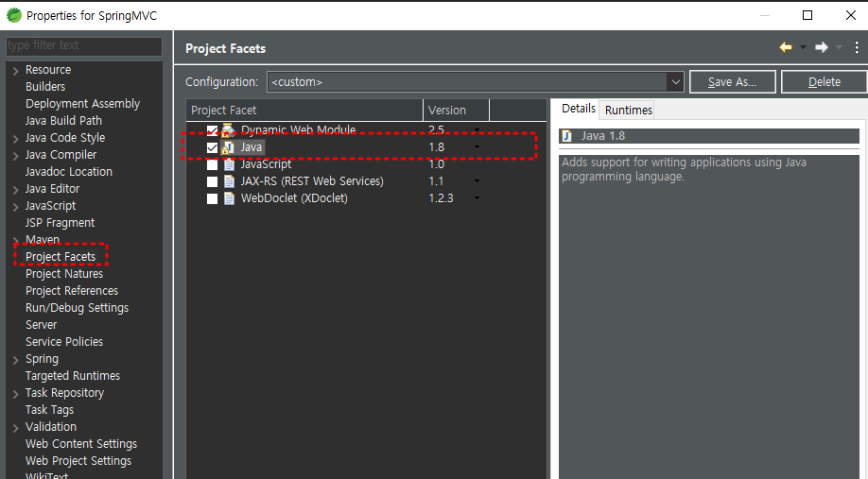868x479 pixels.
Task: Select Java Build Path page
Action: [63, 121]
